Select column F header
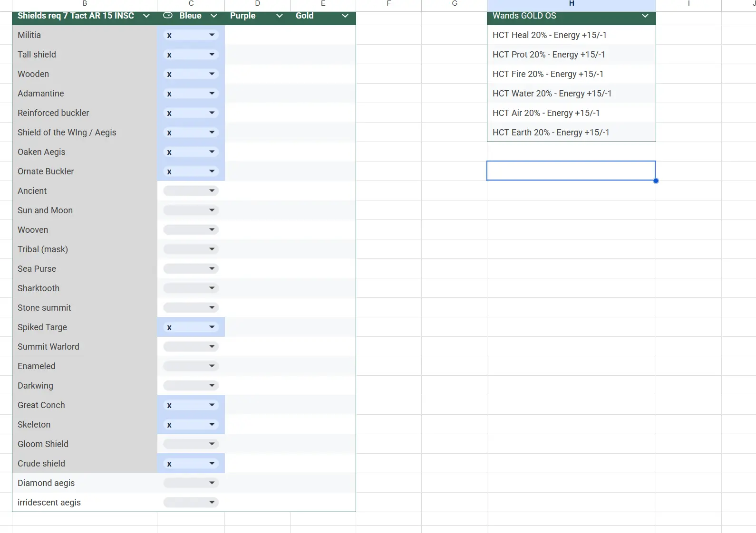The image size is (756, 533). tap(388, 4)
